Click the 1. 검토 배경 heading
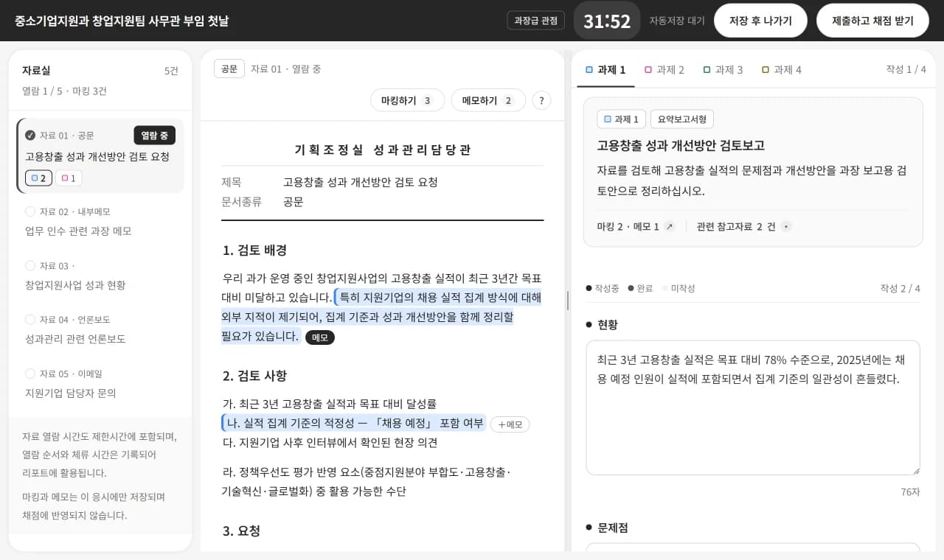This screenshot has height=560, width=944. (x=254, y=251)
